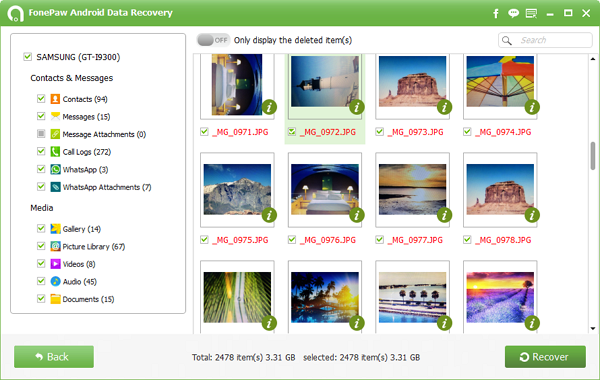Click the Picture Library icon
The image size is (600, 380).
coord(55,246)
